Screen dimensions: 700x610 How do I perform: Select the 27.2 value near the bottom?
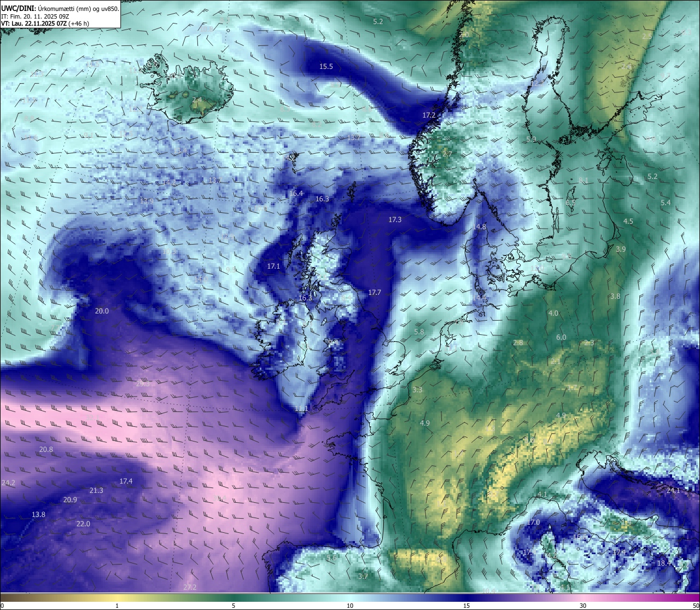pyautogui.click(x=190, y=587)
